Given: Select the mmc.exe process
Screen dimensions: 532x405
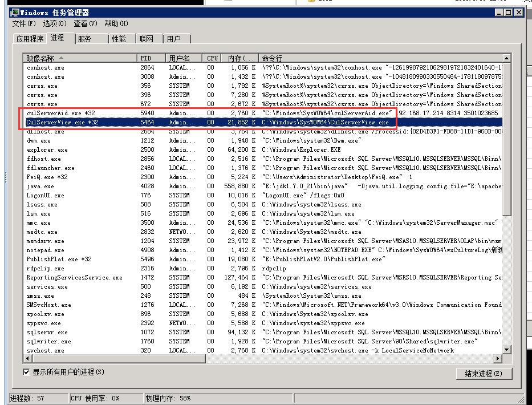Looking at the screenshot, I should 263,223.
